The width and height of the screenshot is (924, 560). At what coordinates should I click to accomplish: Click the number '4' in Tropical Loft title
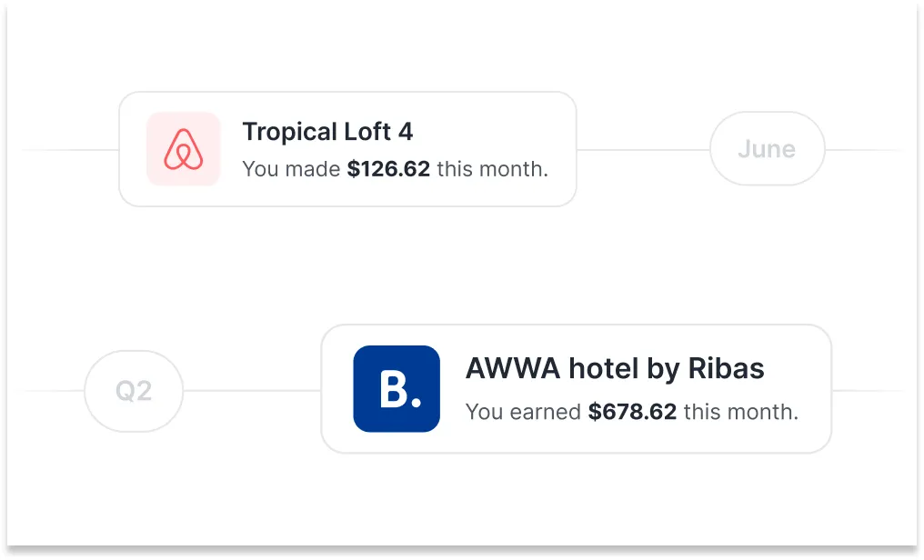point(406,132)
